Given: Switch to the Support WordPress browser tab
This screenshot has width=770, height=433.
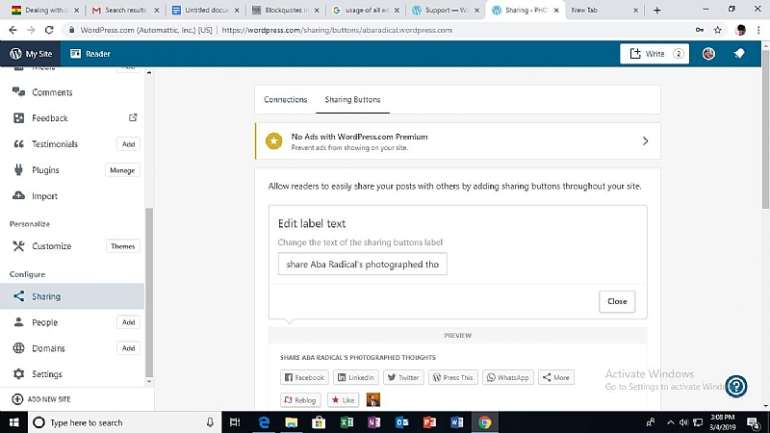Looking at the screenshot, I should (x=445, y=10).
